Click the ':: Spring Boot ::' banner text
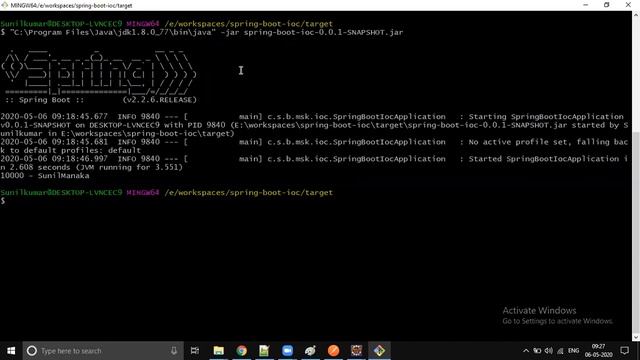 pyautogui.click(x=44, y=100)
